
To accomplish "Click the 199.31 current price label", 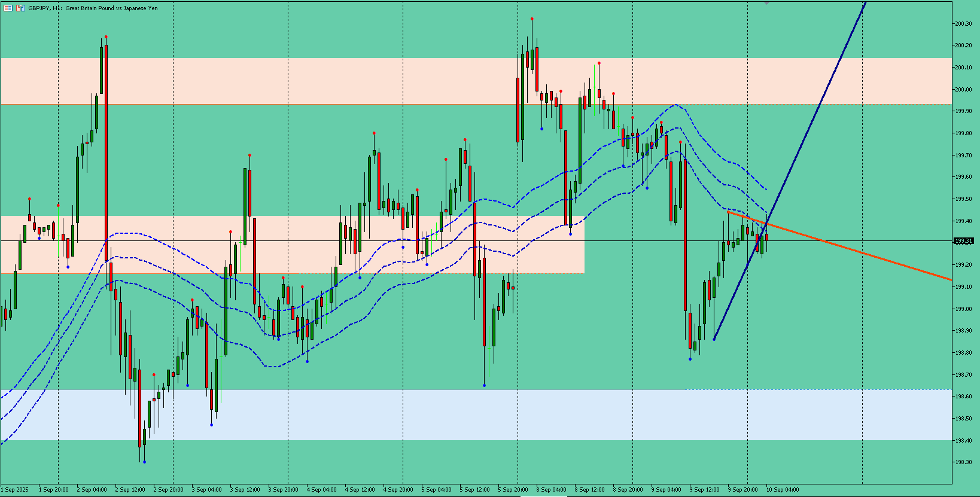I will coord(963,241).
